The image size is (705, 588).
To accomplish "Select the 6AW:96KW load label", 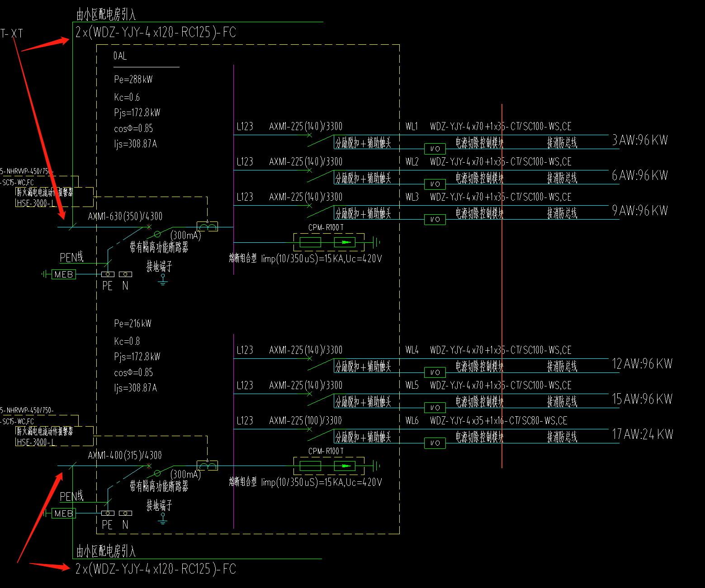I will point(640,175).
